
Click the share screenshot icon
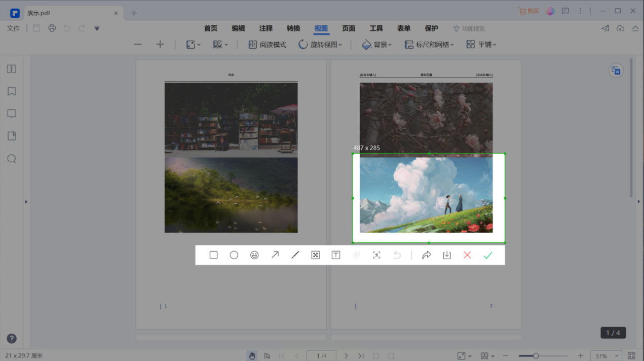(426, 255)
